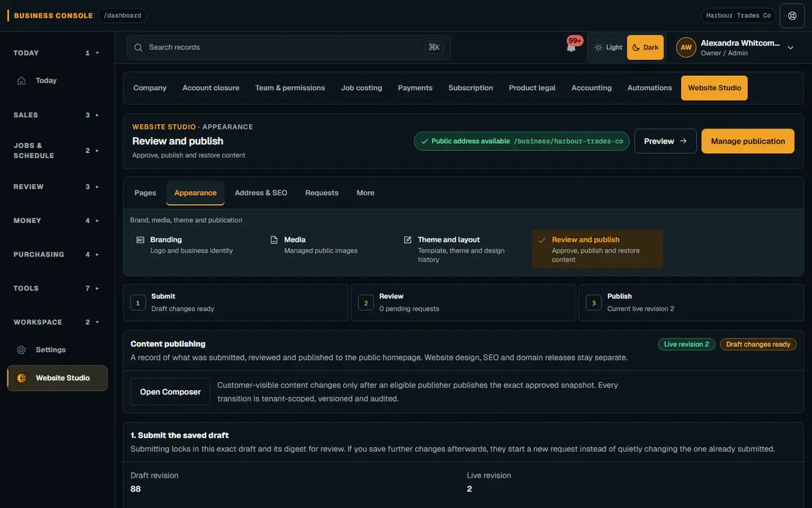Open the Automations tab
The width and height of the screenshot is (812, 508).
pyautogui.click(x=650, y=88)
